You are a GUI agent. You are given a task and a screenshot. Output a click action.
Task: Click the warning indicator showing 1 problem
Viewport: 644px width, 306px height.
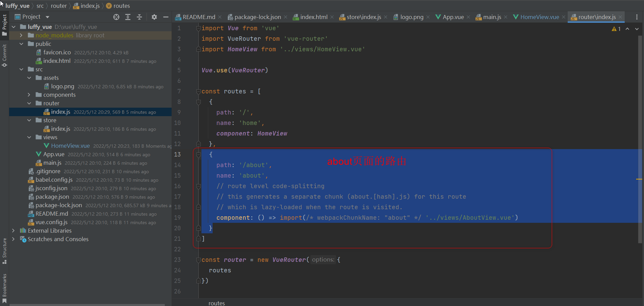click(x=616, y=29)
